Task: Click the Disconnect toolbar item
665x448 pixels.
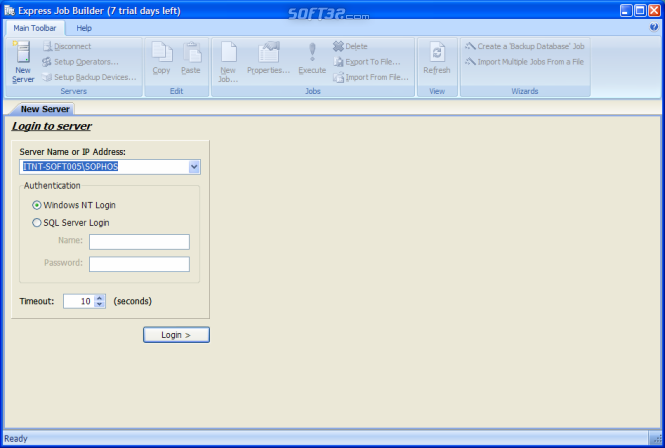Action: click(67, 46)
